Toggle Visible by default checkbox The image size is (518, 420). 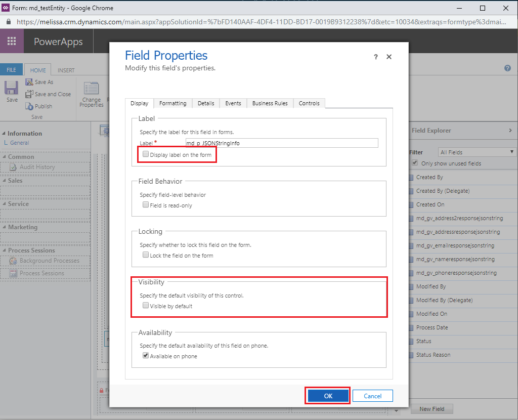[145, 305]
